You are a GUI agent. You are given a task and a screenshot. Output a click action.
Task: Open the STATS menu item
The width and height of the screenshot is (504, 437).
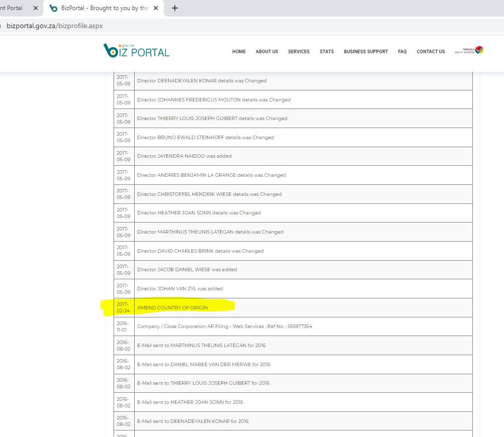click(x=327, y=51)
